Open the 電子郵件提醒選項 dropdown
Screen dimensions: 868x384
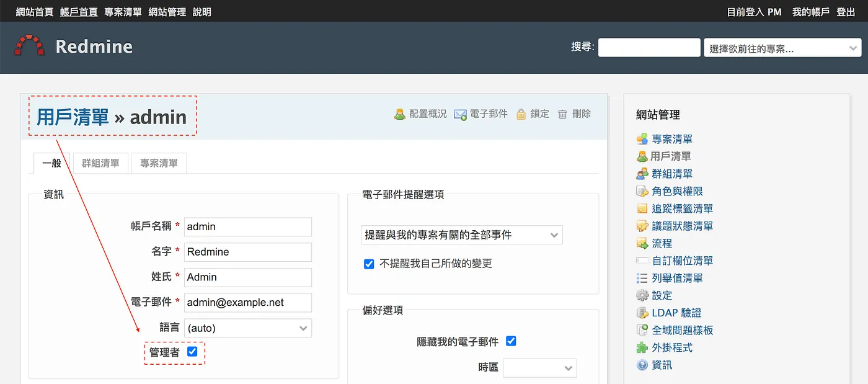[x=462, y=235]
